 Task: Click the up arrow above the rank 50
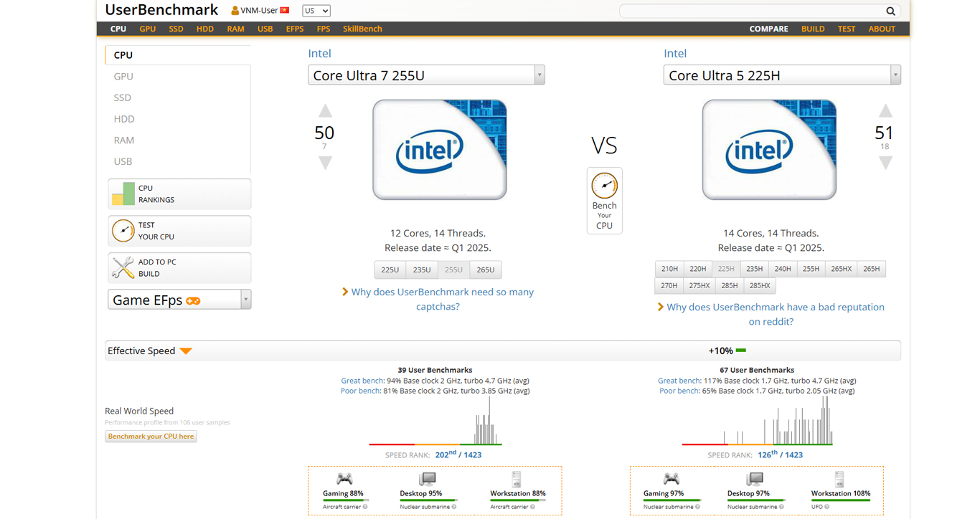coord(325,111)
